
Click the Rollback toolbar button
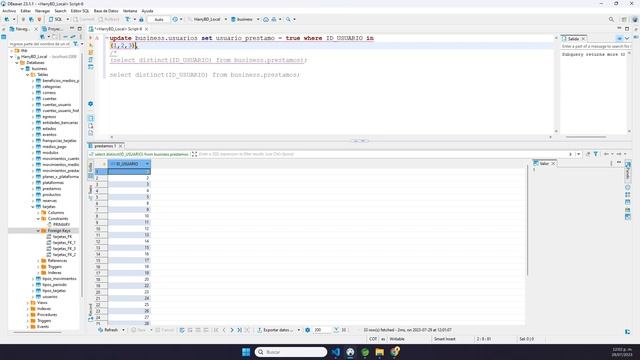coord(109,19)
